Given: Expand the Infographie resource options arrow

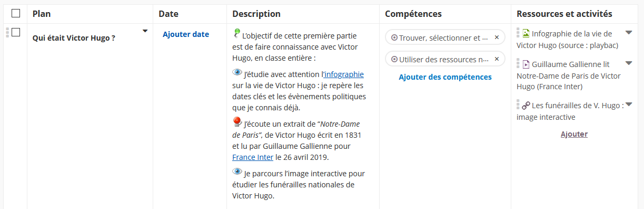Looking at the screenshot, I should click(628, 33).
